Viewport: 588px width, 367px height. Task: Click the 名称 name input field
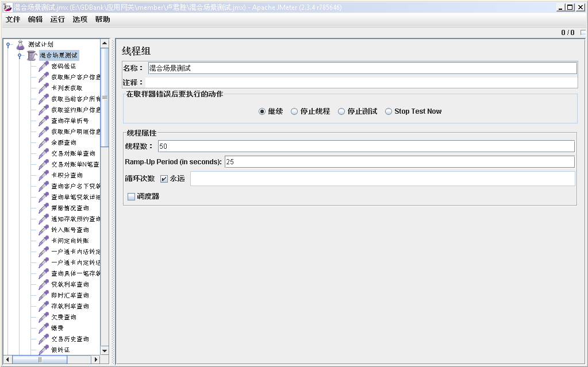pos(362,68)
